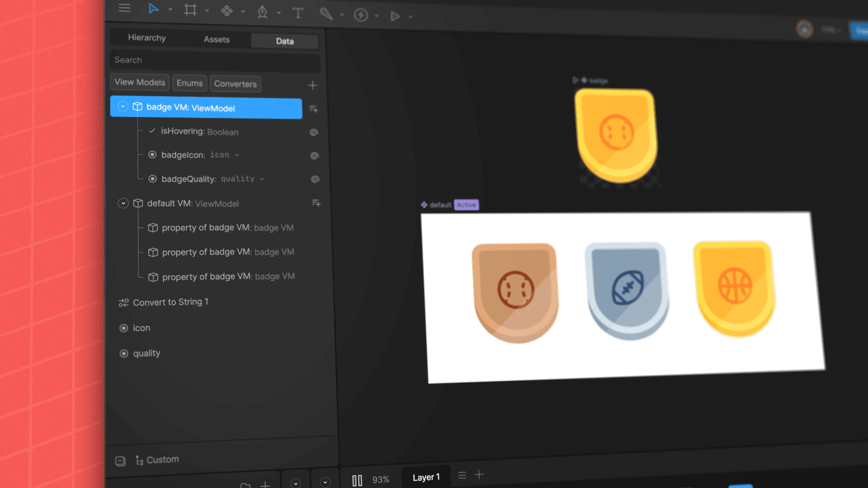Click the Search input field
868x488 pixels.
pos(215,60)
